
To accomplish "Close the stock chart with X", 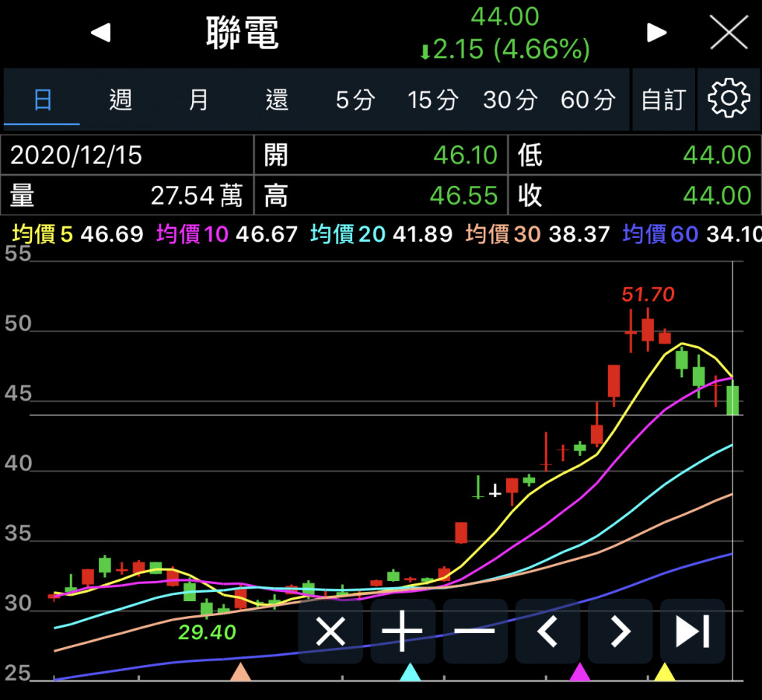I will click(x=729, y=33).
